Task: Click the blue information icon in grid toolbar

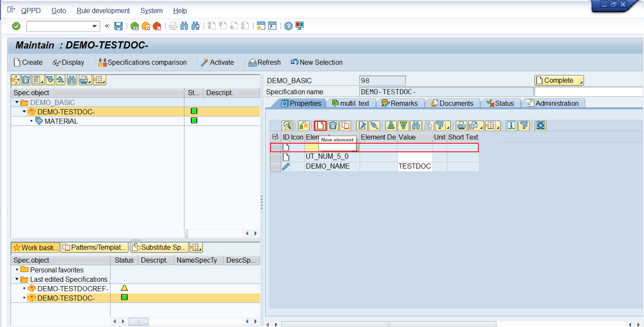Action: [511, 126]
